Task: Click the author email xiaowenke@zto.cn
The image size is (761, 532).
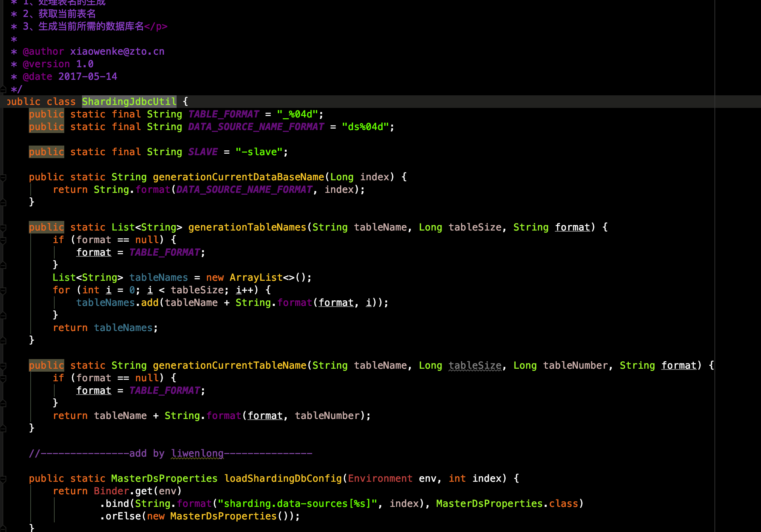Action: point(117,51)
